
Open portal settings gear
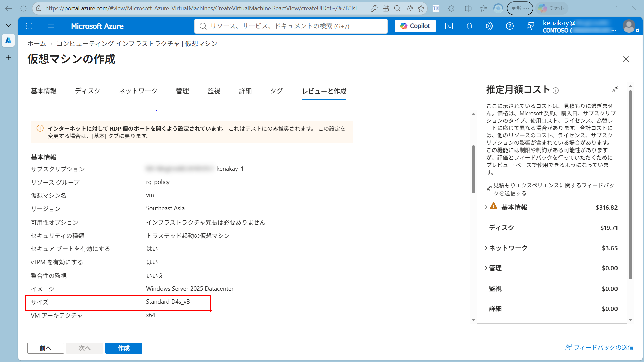490,26
